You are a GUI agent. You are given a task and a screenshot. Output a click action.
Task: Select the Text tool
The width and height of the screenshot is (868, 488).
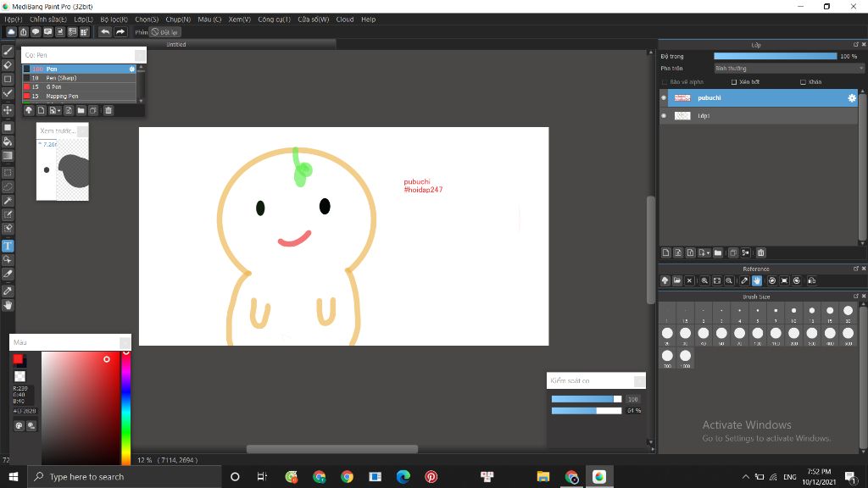click(8, 246)
